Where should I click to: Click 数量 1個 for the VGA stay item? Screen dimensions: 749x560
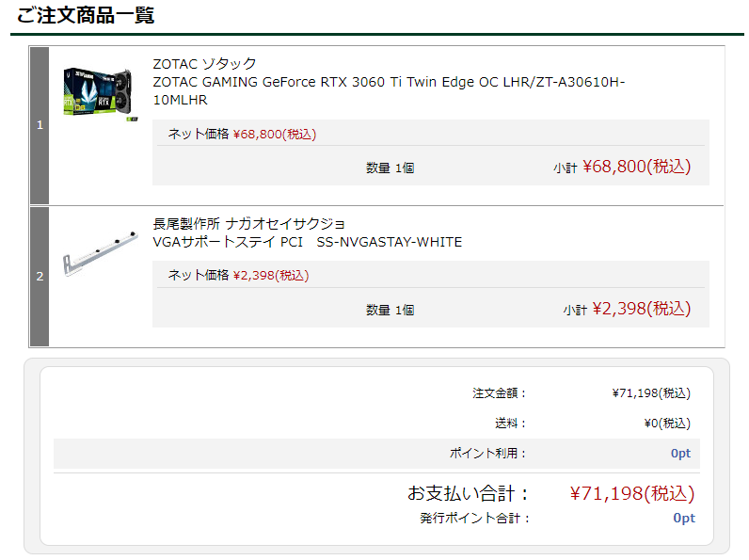point(390,310)
